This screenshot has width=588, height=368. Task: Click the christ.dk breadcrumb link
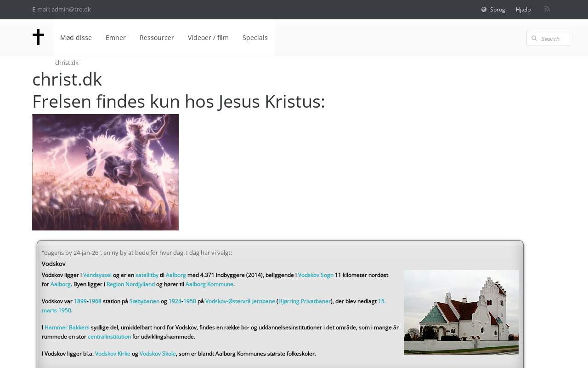pos(67,63)
